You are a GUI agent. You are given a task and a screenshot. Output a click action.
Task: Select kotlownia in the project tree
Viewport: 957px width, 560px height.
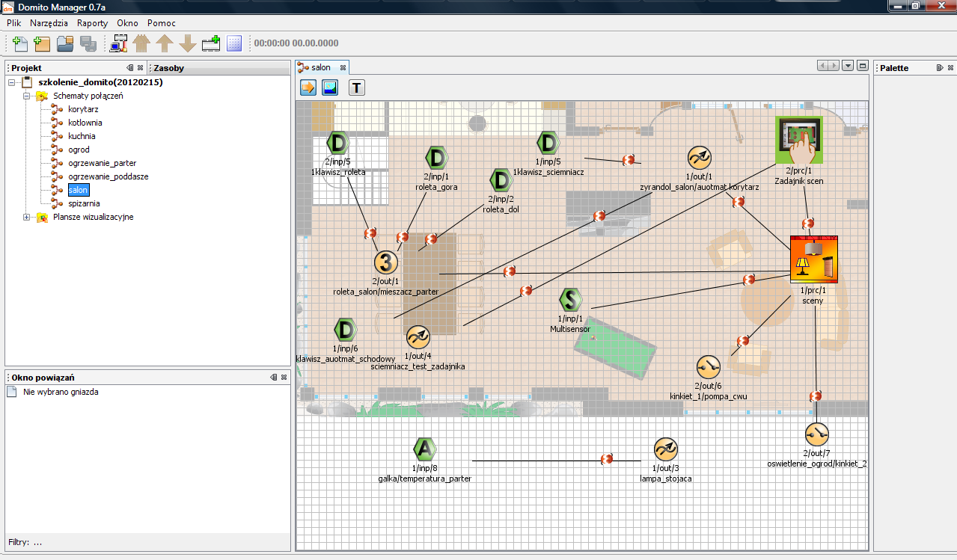point(85,123)
